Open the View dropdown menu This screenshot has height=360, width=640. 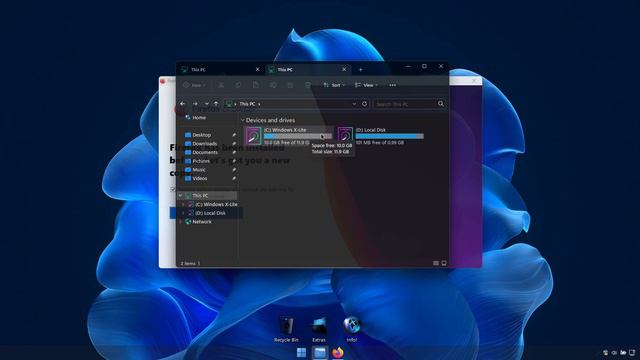[x=366, y=85]
